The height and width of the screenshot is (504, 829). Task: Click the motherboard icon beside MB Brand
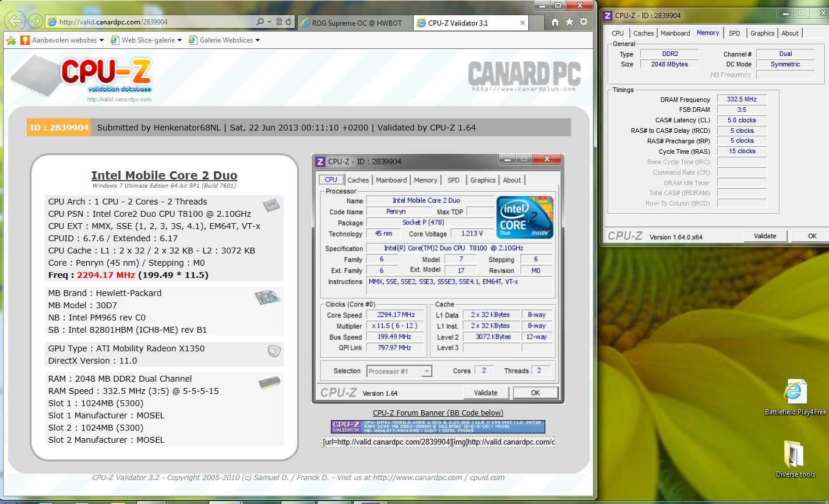pyautogui.click(x=268, y=297)
